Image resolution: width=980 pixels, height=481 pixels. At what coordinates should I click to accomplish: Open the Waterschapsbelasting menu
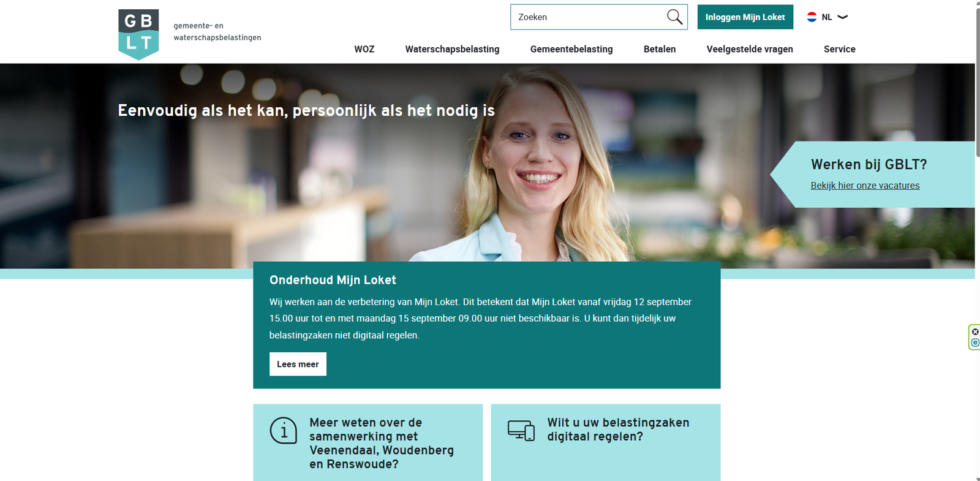pyautogui.click(x=452, y=49)
